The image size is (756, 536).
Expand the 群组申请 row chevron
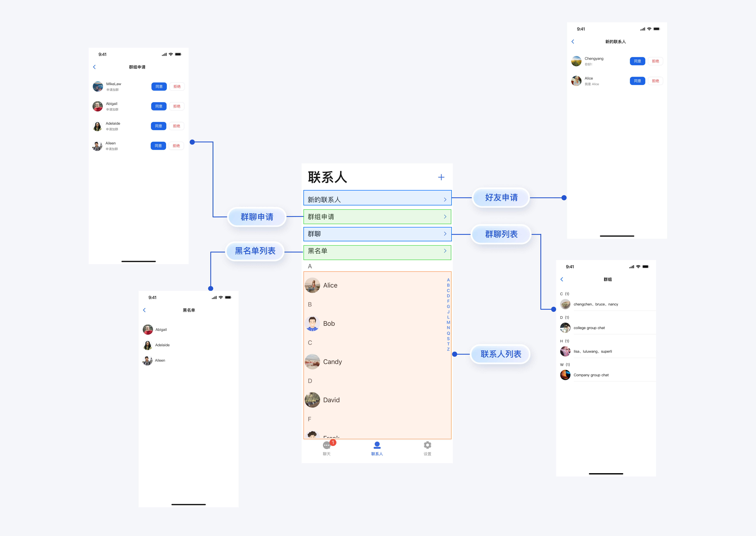point(445,217)
